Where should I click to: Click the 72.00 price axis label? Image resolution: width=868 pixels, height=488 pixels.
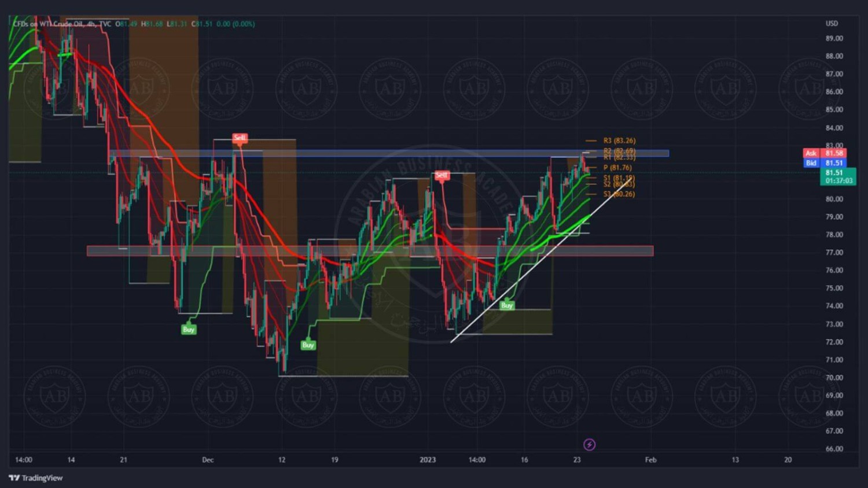coord(834,342)
